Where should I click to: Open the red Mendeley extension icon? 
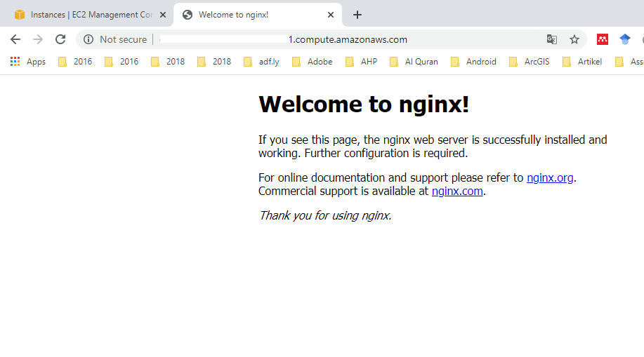(x=603, y=39)
